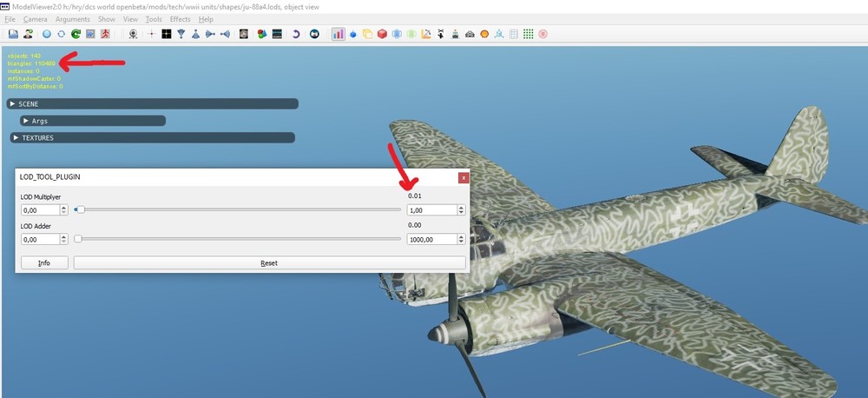Screen dimensions: 868x398
Task: Adjust LOD Adder maximum spinner arrows
Action: (x=461, y=239)
